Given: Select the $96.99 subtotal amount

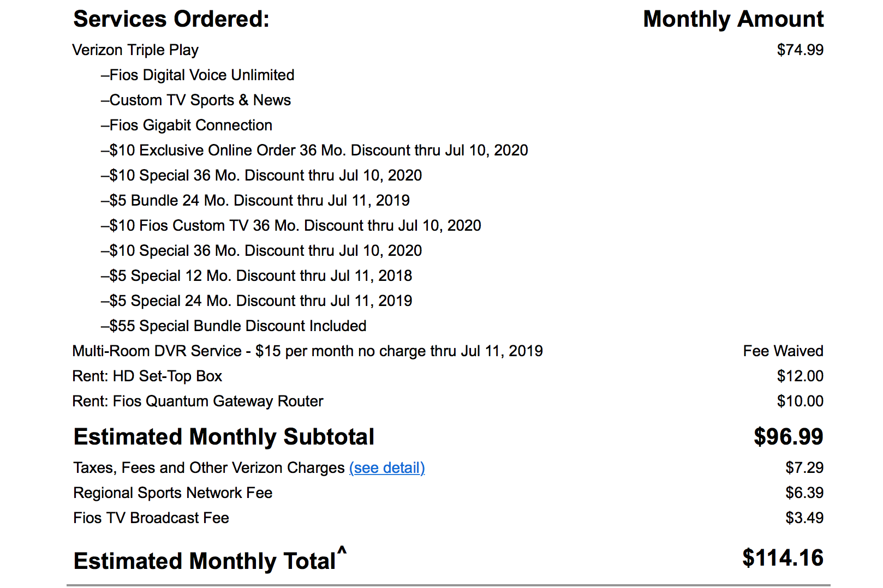Looking at the screenshot, I should tap(789, 437).
